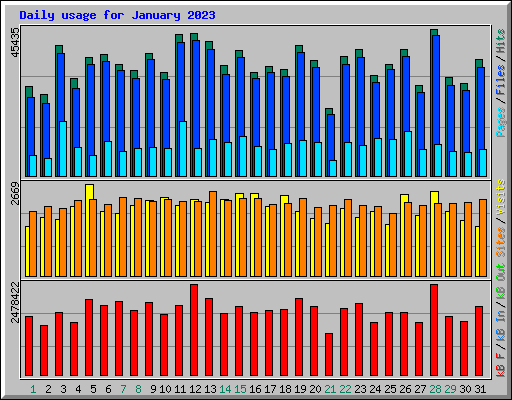The image size is (512, 400).
Task: Click day label 16 on the x-axis
Action: click(x=255, y=389)
